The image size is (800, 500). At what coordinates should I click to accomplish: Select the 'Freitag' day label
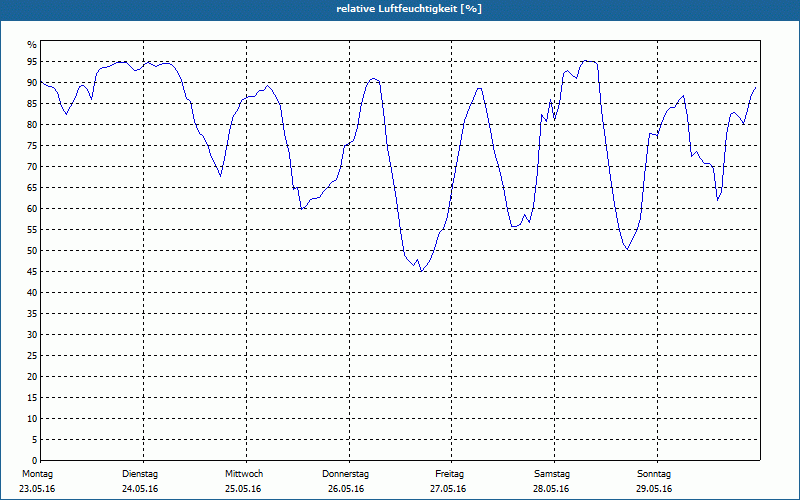449,474
